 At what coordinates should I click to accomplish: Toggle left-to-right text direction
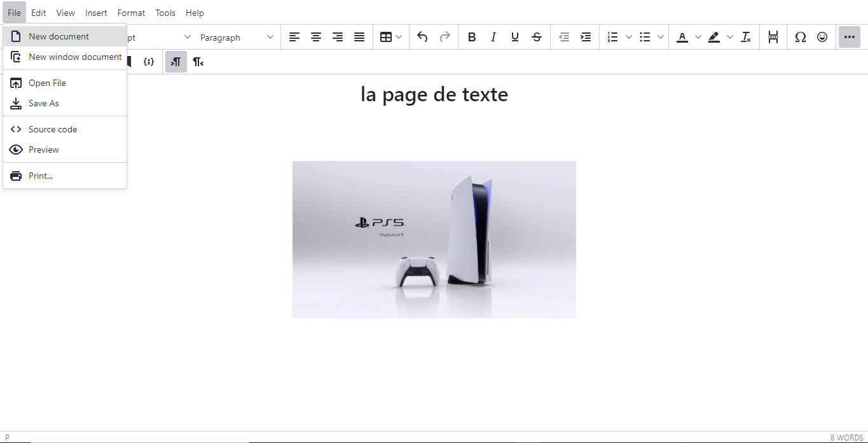[x=176, y=62]
